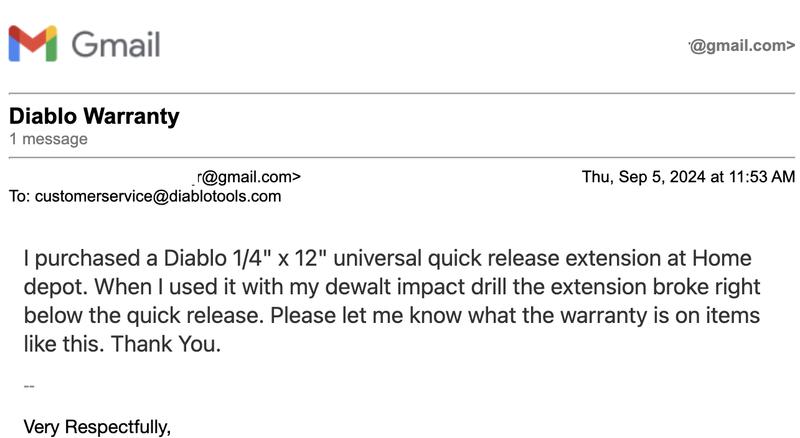This screenshot has height=438, width=800.
Task: Click the line starting "I purchased a Diablo"
Action: 387,258
